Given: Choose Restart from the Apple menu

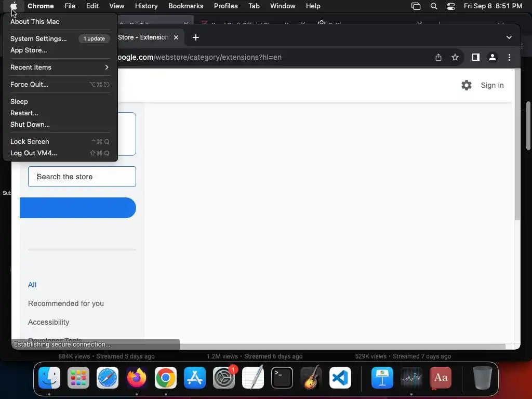Looking at the screenshot, I should 60,113.
